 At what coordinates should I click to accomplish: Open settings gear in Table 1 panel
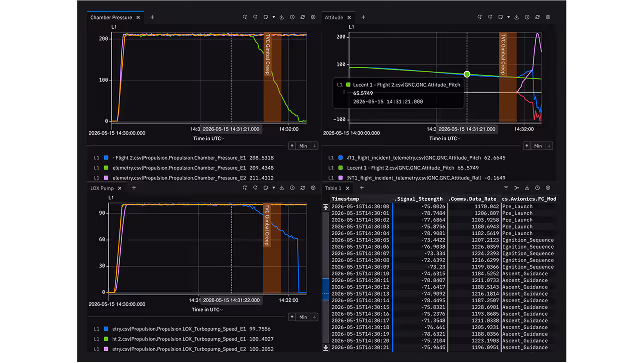click(x=548, y=188)
